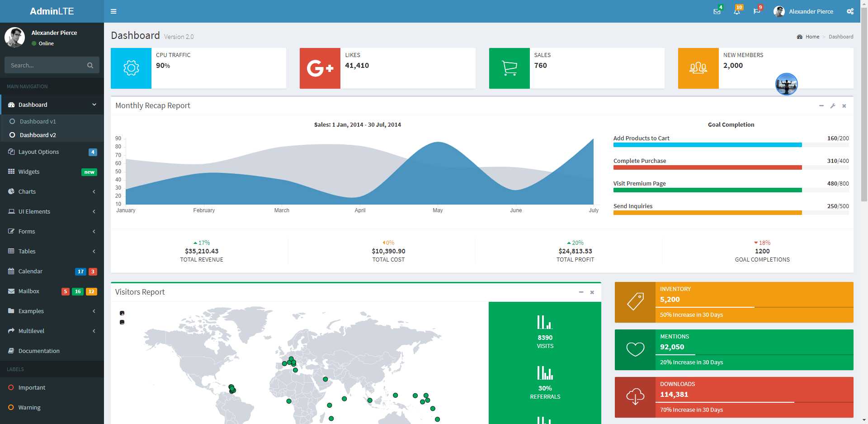
Task: Open Documentation menu item
Action: tap(52, 351)
